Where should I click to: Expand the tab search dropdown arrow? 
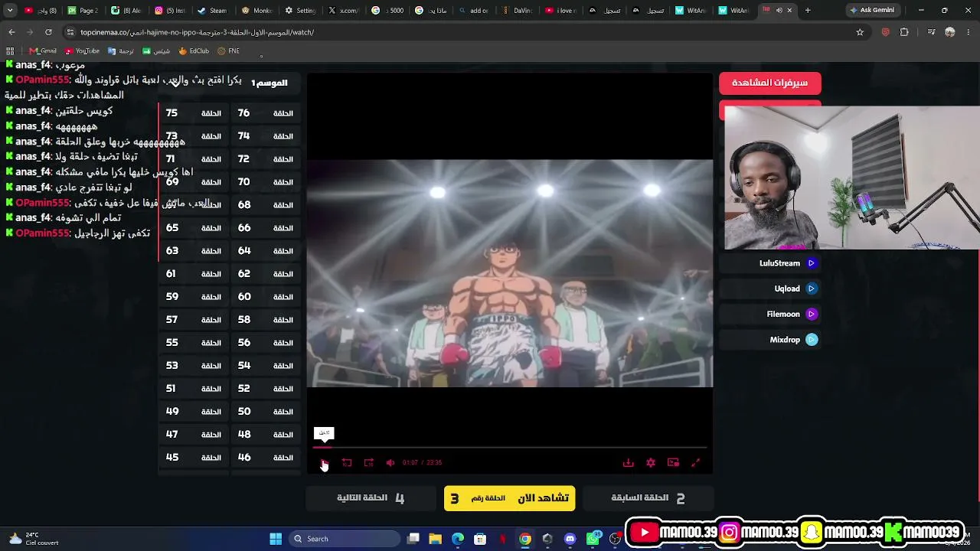tap(10, 11)
